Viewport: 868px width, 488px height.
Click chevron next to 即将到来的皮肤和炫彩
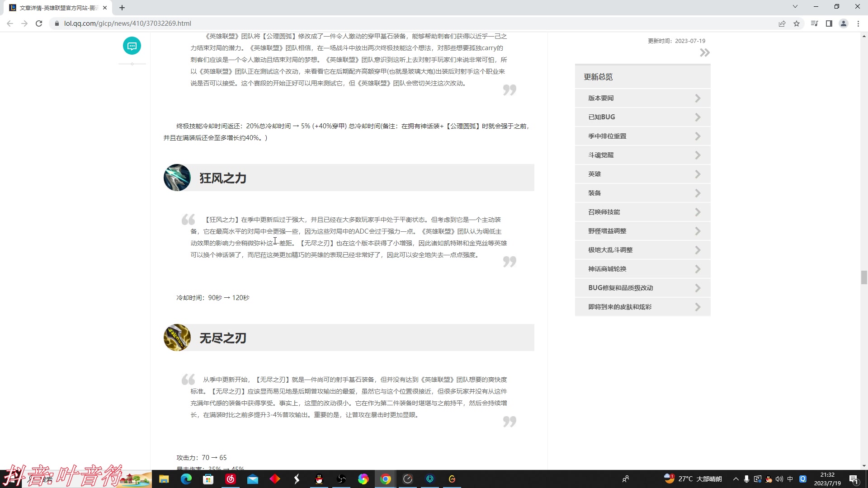[698, 307]
